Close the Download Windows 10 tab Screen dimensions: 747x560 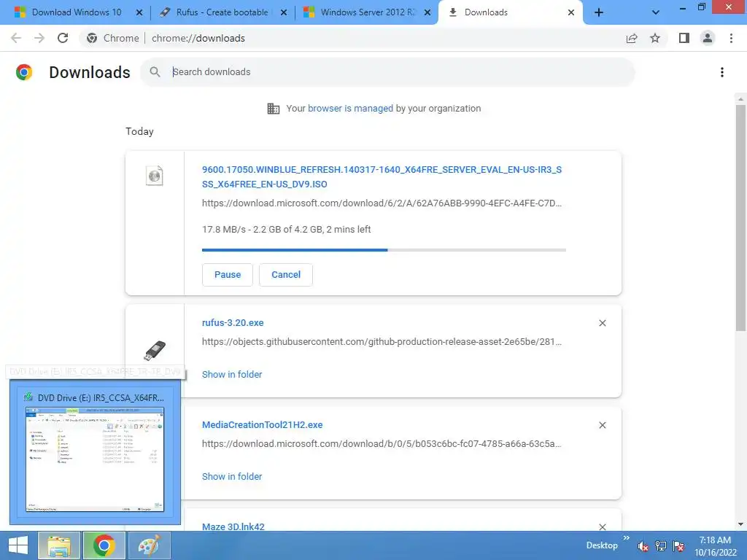pyautogui.click(x=139, y=12)
